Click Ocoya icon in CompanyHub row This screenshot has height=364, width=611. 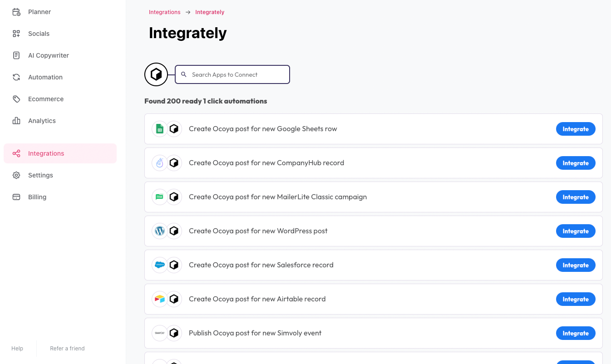174,163
